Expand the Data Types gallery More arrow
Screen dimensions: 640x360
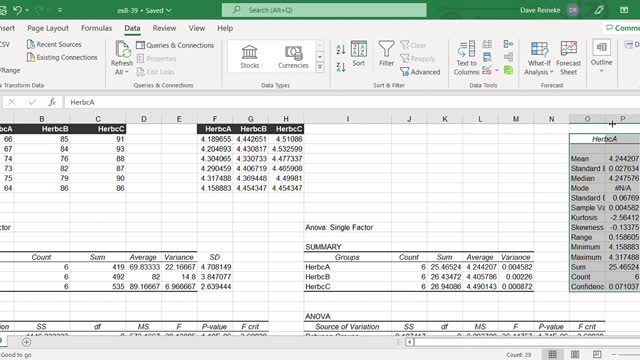click(x=320, y=67)
